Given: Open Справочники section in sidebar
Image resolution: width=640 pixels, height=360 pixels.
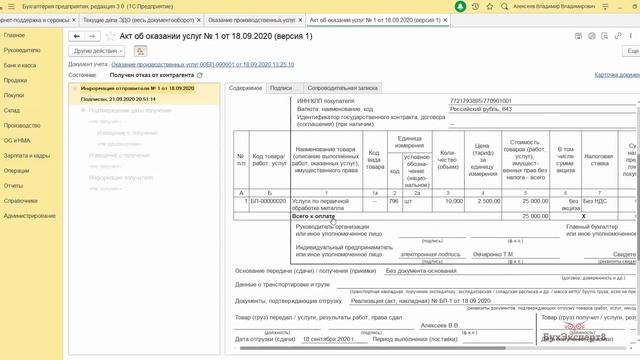Looking at the screenshot, I should pyautogui.click(x=21, y=201).
